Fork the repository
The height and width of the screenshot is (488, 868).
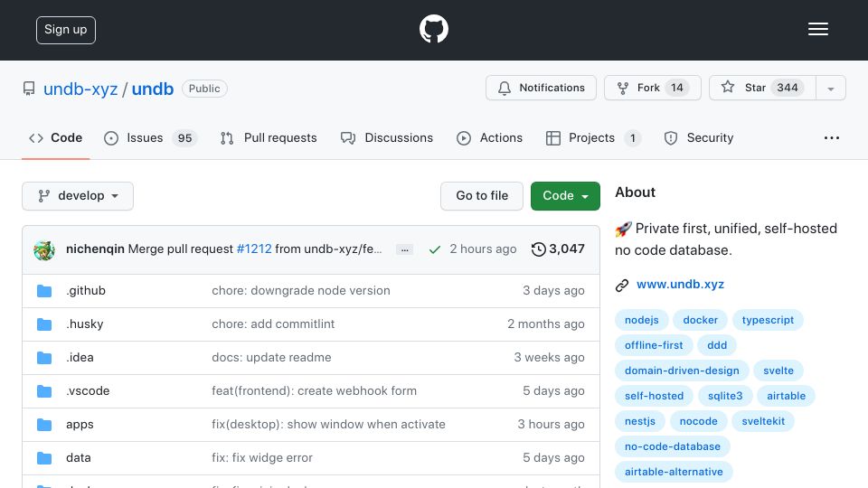click(653, 88)
